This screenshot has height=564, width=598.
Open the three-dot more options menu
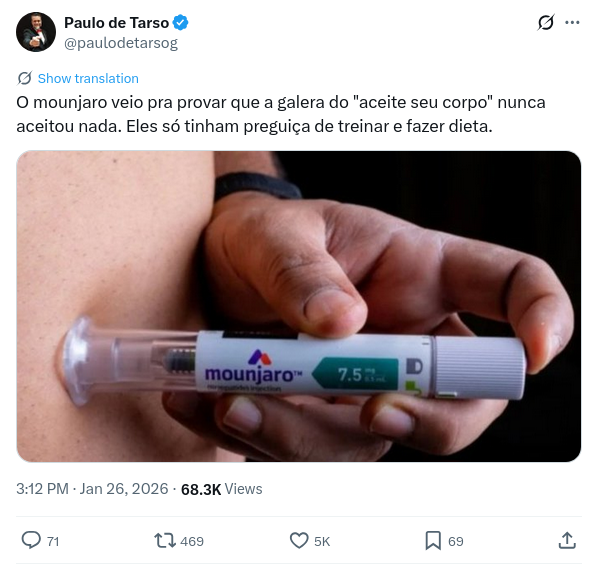tap(572, 23)
